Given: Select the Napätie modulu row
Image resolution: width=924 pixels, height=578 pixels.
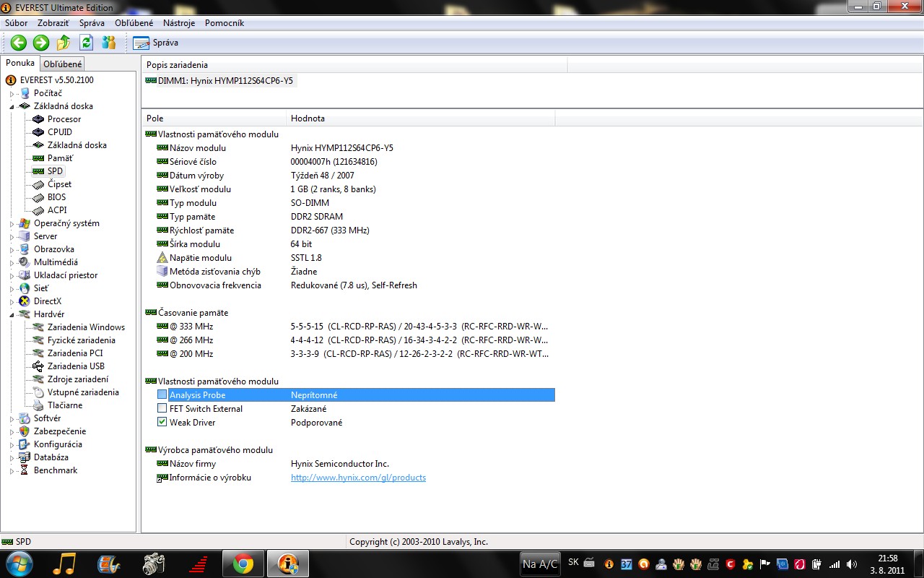Looking at the screenshot, I should 349,258.
